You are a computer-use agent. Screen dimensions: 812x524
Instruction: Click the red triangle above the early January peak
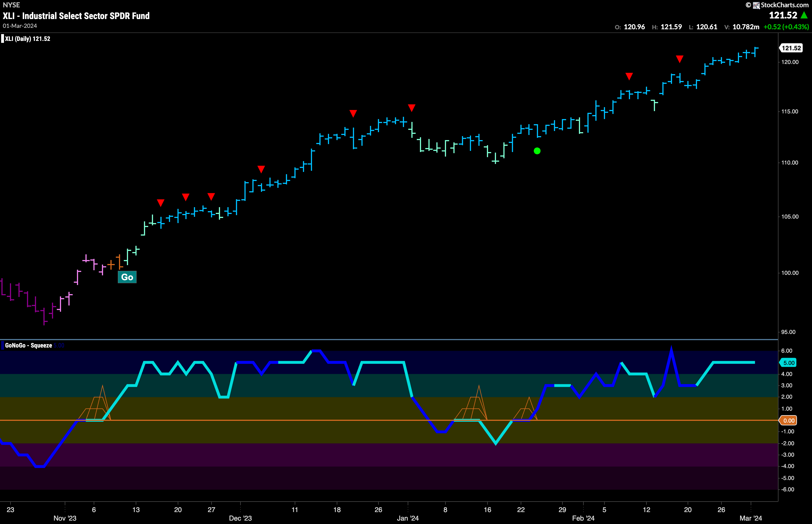point(412,108)
